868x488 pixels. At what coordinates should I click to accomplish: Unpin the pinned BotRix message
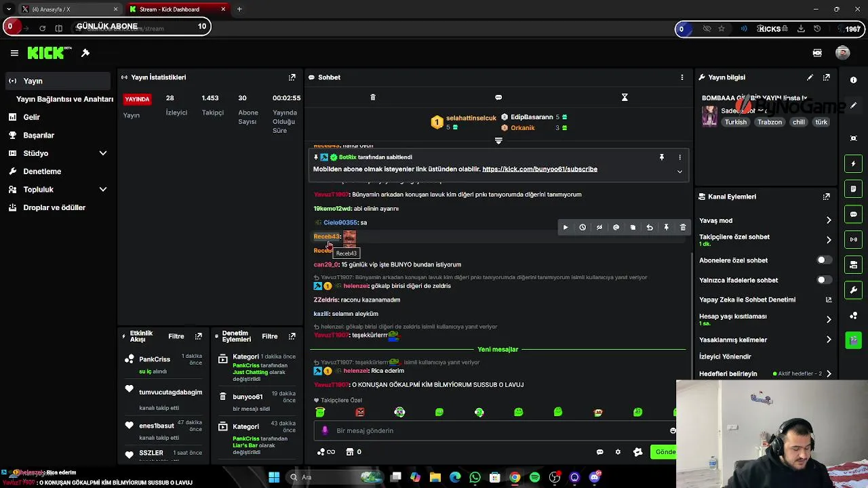tap(662, 157)
